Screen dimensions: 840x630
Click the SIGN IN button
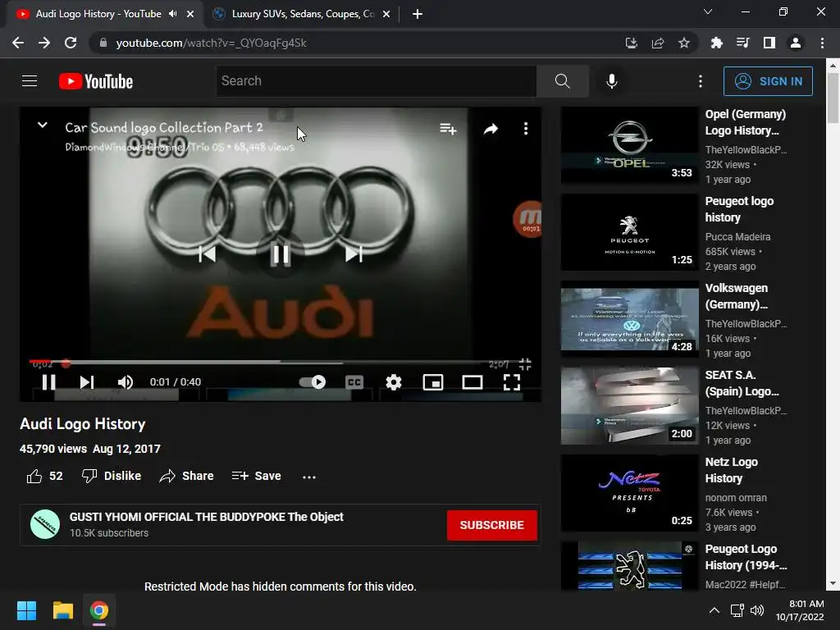click(768, 81)
